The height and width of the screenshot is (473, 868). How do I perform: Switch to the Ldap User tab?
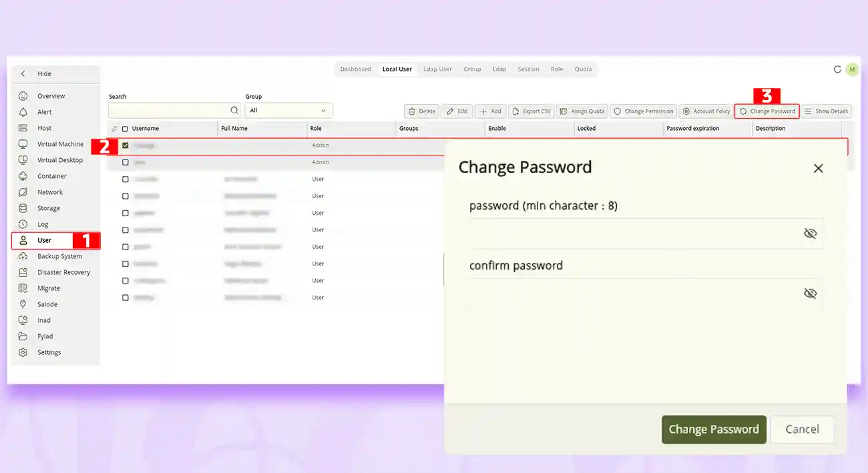437,69
